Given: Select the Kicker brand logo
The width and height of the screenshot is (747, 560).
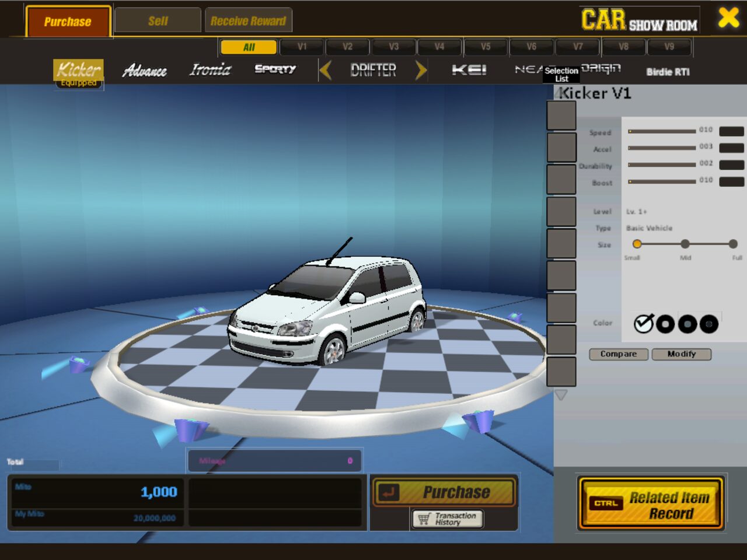Looking at the screenshot, I should click(79, 70).
